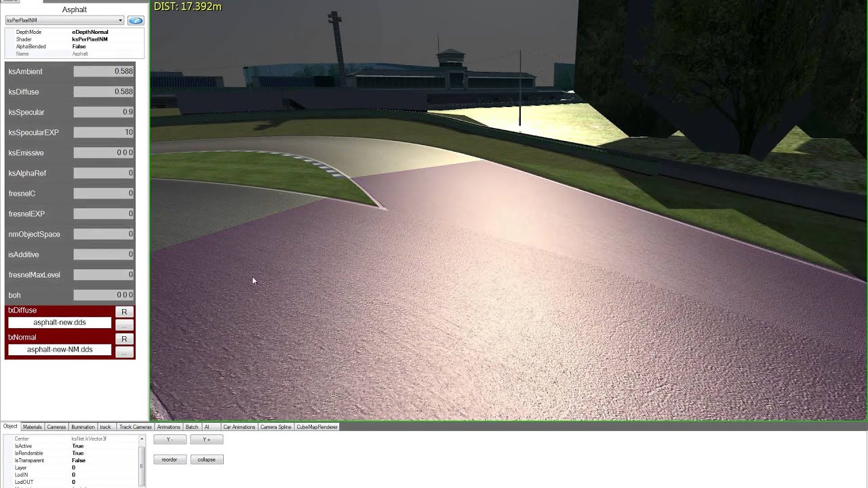Image resolution: width=868 pixels, height=488 pixels.
Task: Click the boh value field
Action: click(x=104, y=295)
